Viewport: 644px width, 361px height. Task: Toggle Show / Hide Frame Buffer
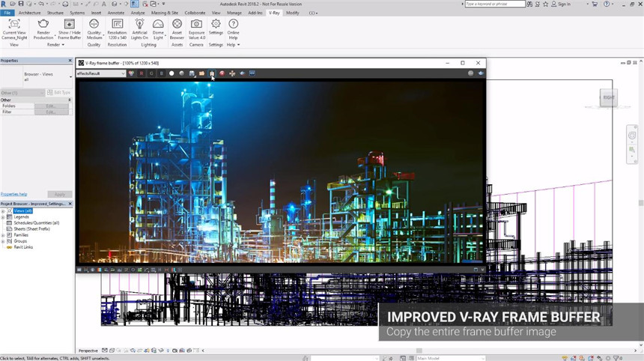69,26
